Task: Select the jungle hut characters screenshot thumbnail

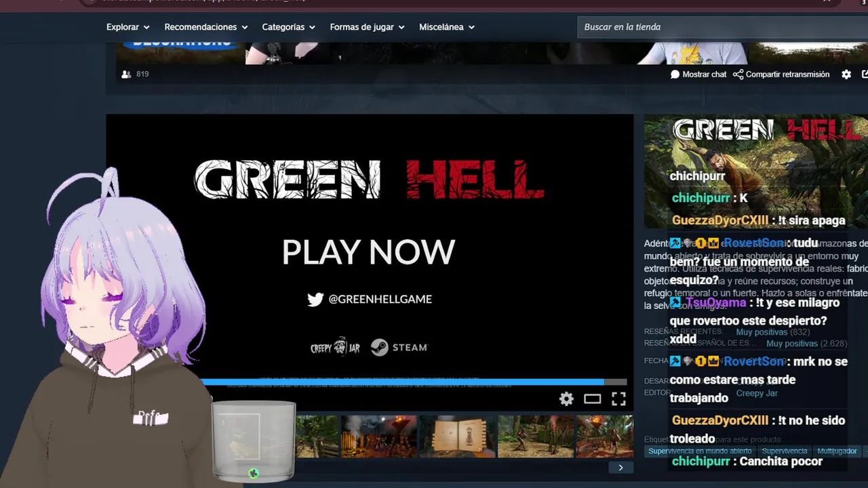Action: pyautogui.click(x=536, y=436)
